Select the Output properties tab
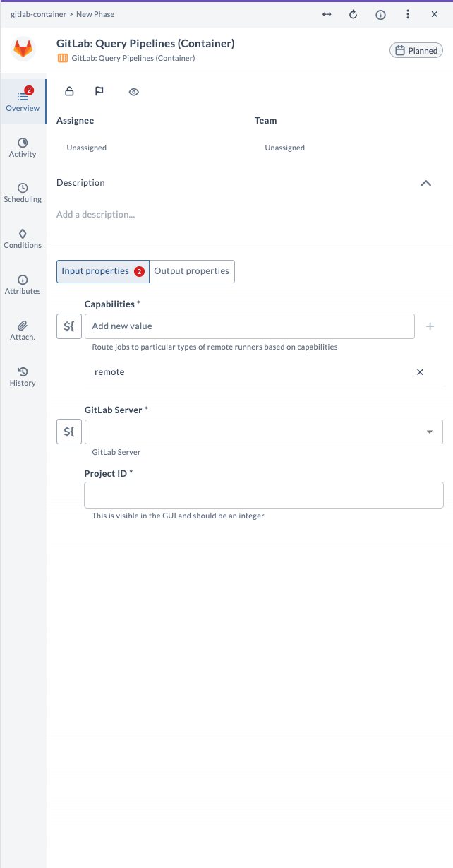This screenshot has height=868, width=453. 192,271
